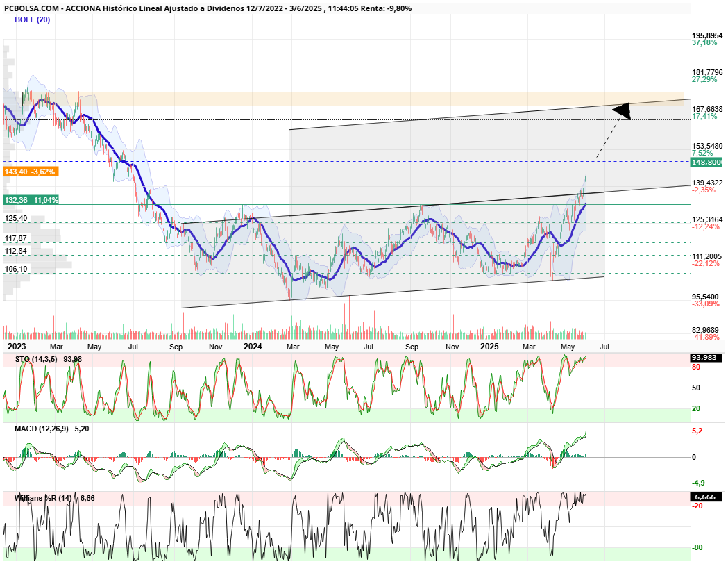Select the 82,9689 price axis label
The image size is (728, 564).
click(x=705, y=331)
